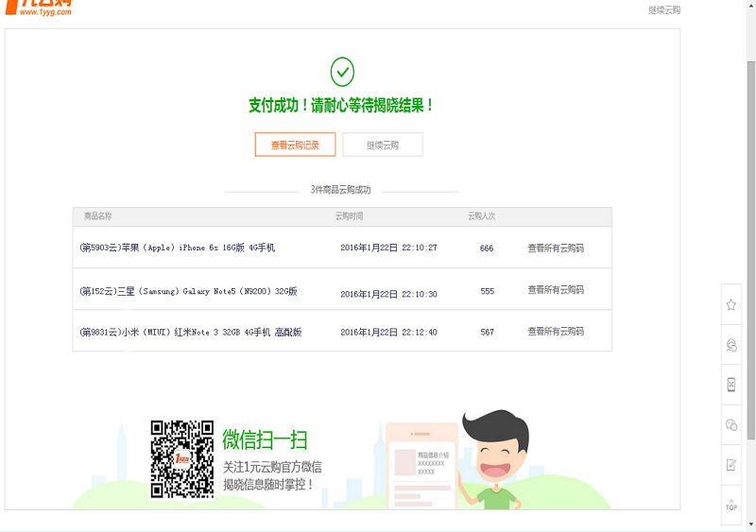Click the 1元云购 logo

39,8
